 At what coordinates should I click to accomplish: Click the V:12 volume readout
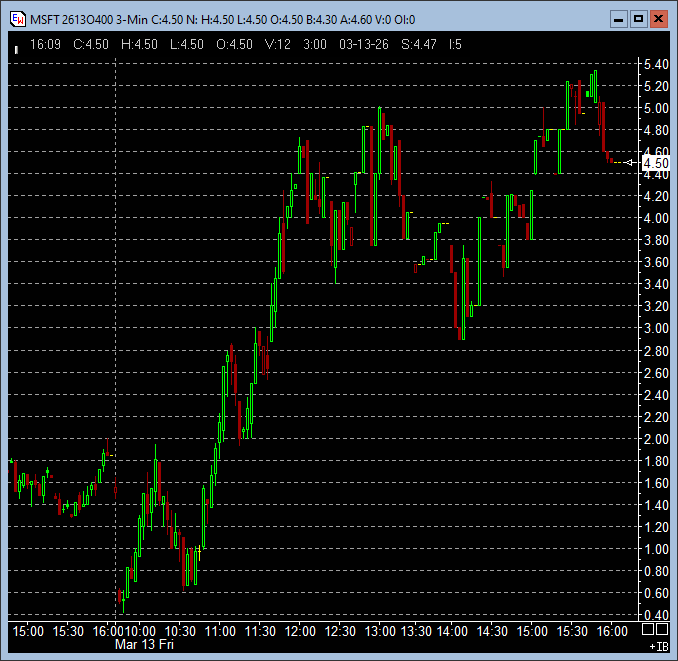(278, 44)
